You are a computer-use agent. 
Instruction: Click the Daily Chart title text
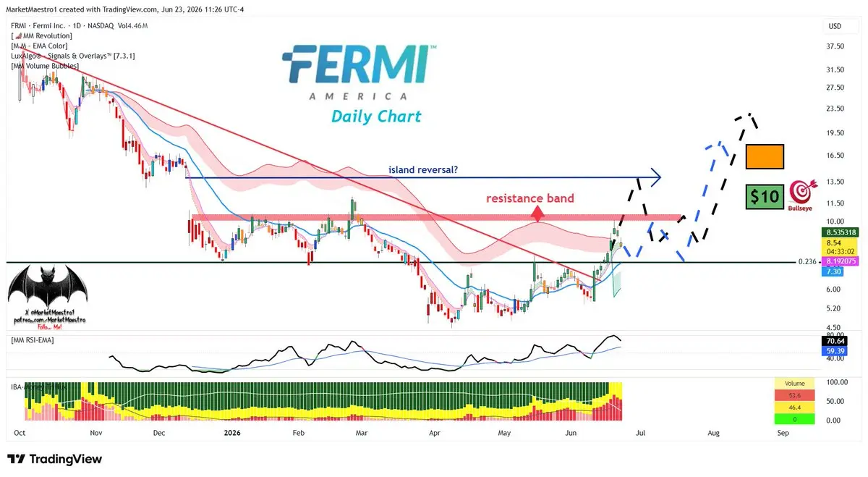point(376,116)
